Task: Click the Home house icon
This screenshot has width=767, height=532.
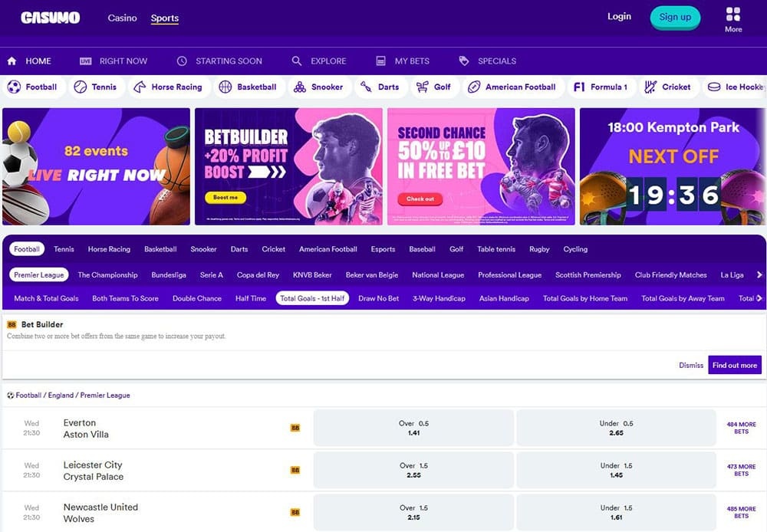Action: click(12, 61)
